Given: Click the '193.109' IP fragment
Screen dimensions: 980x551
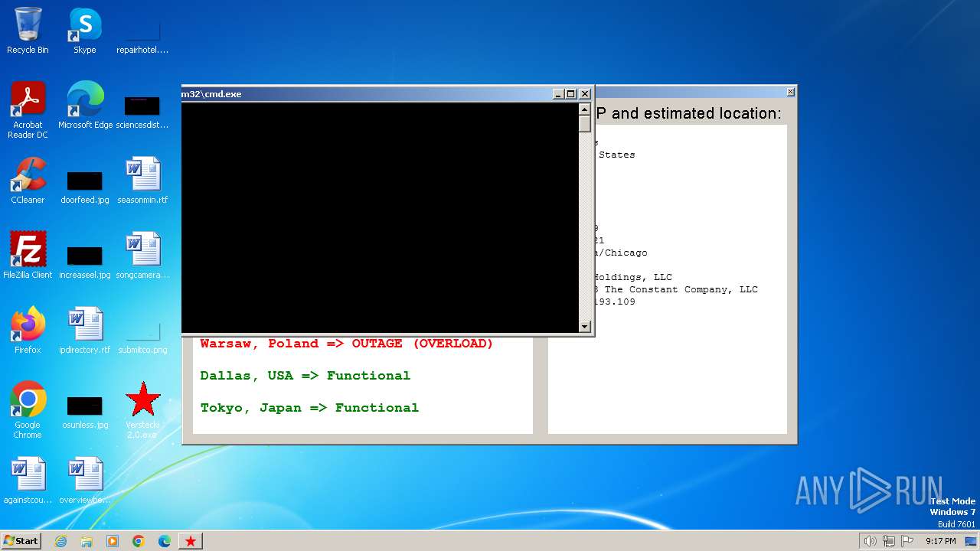Looking at the screenshot, I should coord(616,302).
